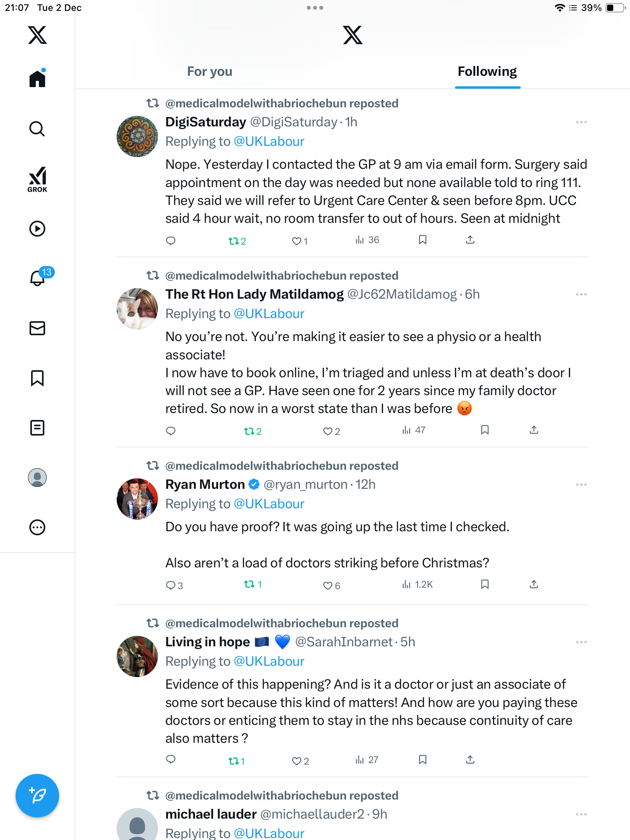Open sidebar Bookmarks icon
Screen dimensions: 630x840
coord(37,378)
